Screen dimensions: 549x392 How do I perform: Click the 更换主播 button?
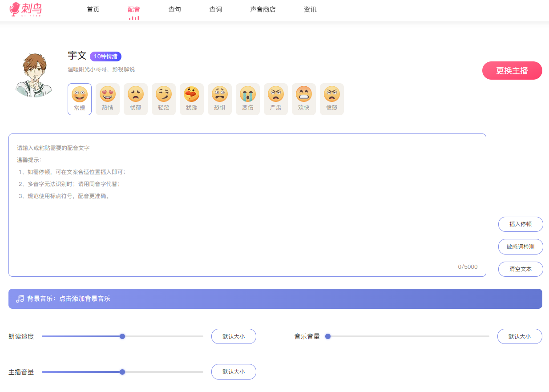pos(512,70)
